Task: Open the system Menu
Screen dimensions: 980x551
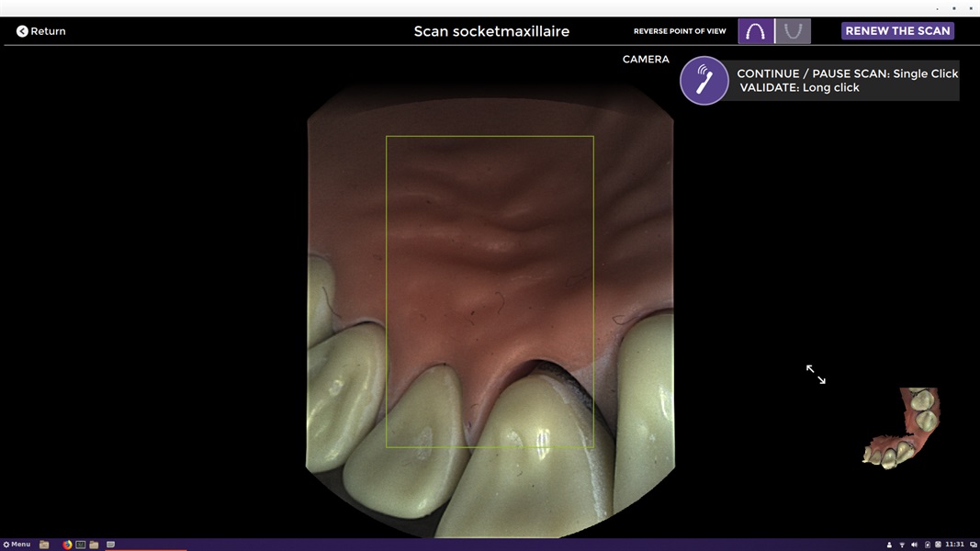Action: click(x=15, y=544)
